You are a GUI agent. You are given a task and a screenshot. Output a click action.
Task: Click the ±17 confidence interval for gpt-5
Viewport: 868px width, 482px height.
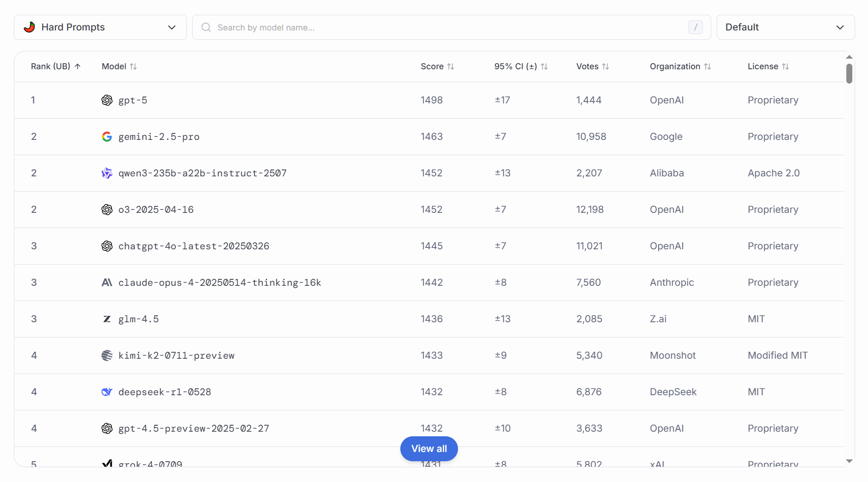pos(502,100)
